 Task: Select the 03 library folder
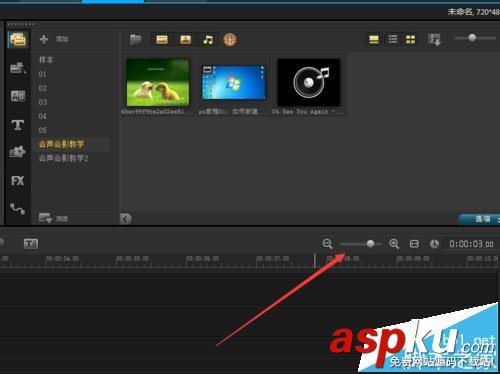42,102
